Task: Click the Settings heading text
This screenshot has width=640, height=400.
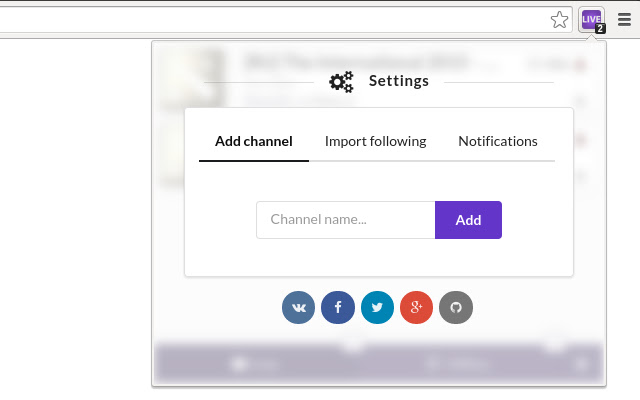Action: (x=399, y=81)
